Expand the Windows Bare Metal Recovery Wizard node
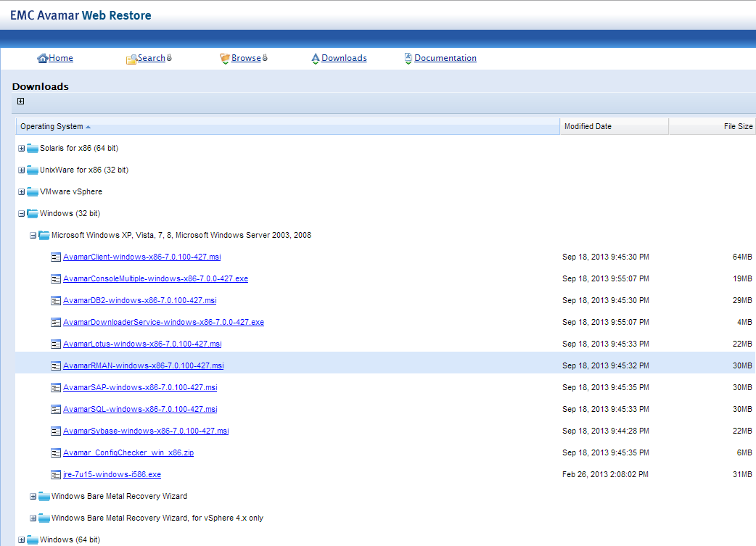The height and width of the screenshot is (546, 756). (33, 497)
